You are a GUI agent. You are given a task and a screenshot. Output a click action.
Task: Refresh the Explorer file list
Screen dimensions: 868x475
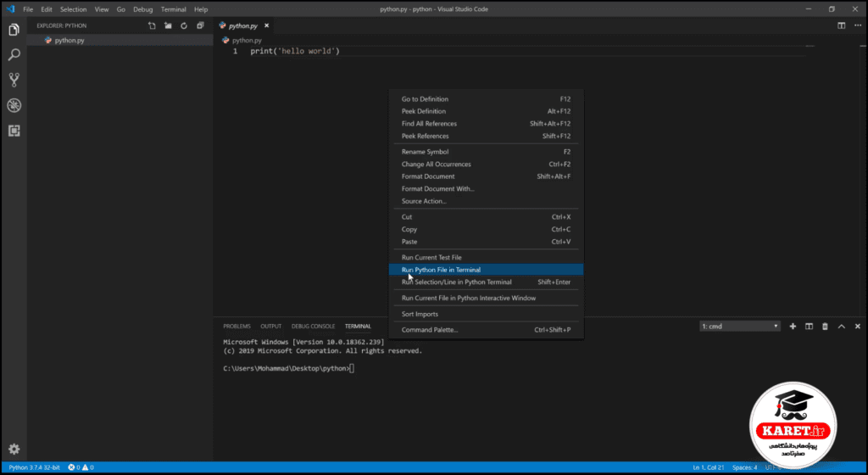click(x=184, y=25)
